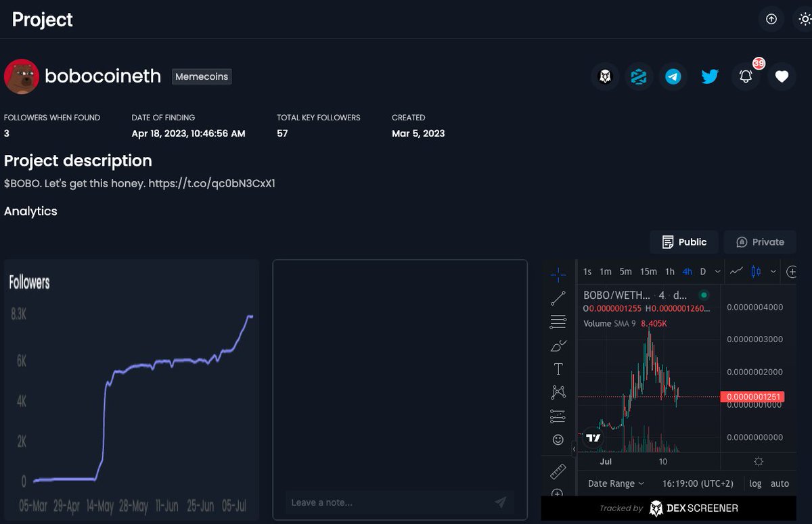Toggle logarithmic scale with the log button
Viewport: 812px width, 524px height.
755,483
